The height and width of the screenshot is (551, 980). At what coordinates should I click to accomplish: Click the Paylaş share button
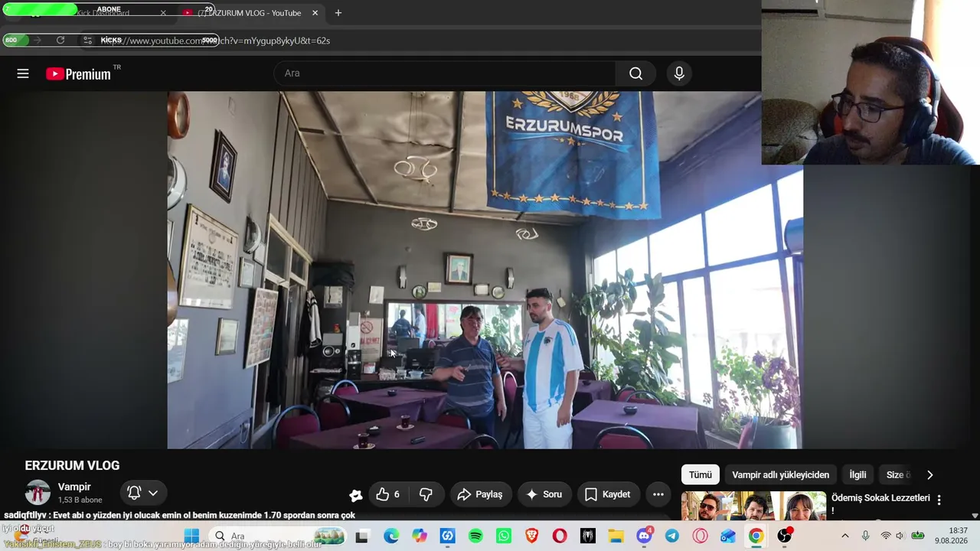(480, 494)
